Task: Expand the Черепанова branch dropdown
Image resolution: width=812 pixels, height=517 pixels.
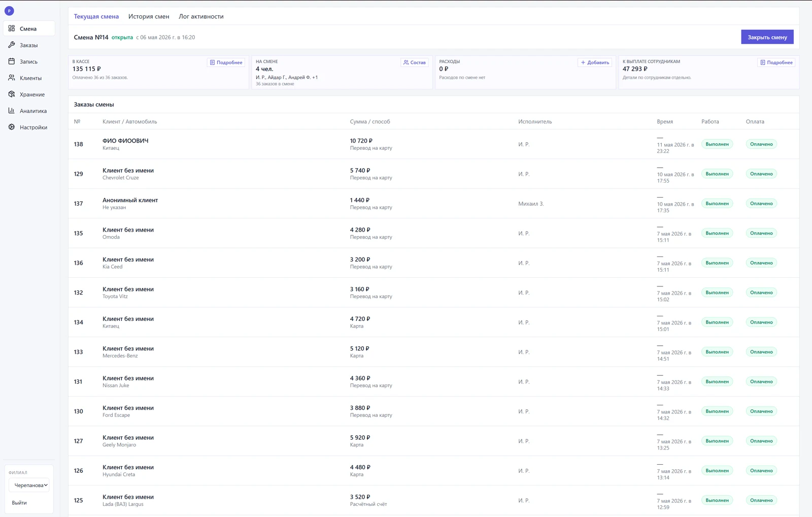Action: pyautogui.click(x=29, y=485)
